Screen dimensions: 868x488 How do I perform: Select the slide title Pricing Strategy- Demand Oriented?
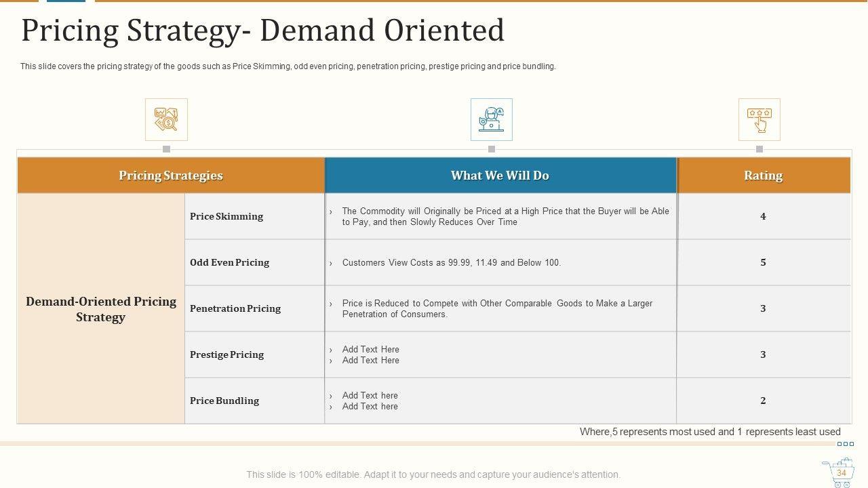263,30
